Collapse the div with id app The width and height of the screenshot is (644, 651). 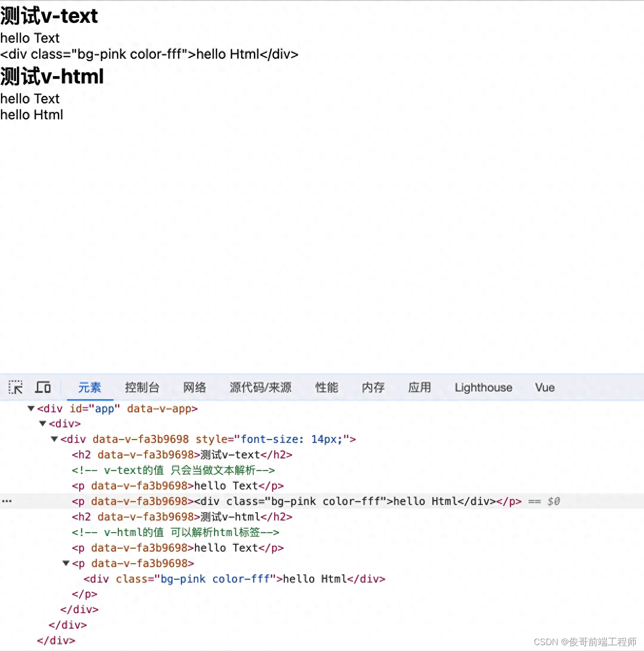click(31, 408)
